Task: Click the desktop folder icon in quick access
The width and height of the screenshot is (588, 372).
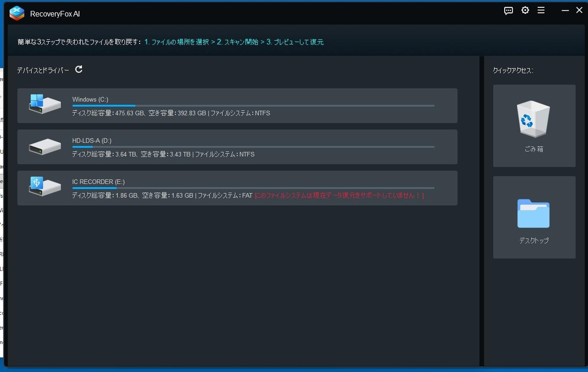Action: click(x=534, y=213)
